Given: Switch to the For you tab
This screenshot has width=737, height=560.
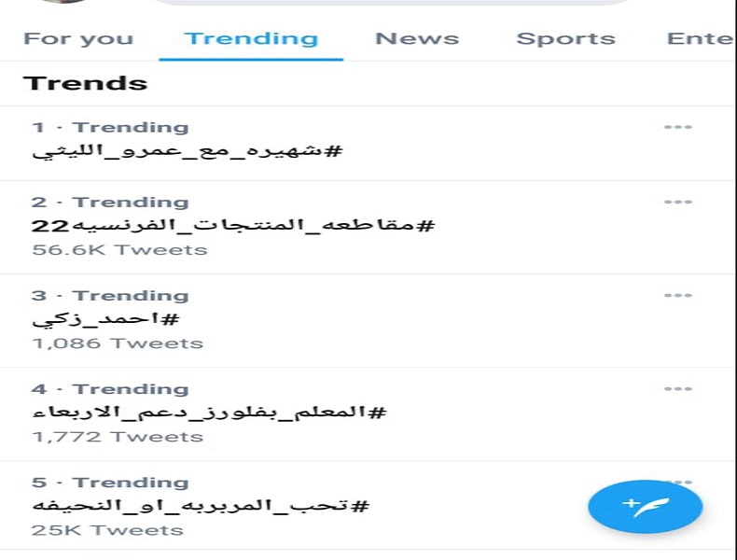Looking at the screenshot, I should (78, 39).
